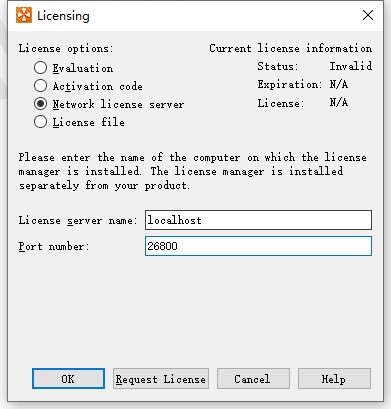Select Network license server option
This screenshot has width=391, height=409.
coord(40,104)
